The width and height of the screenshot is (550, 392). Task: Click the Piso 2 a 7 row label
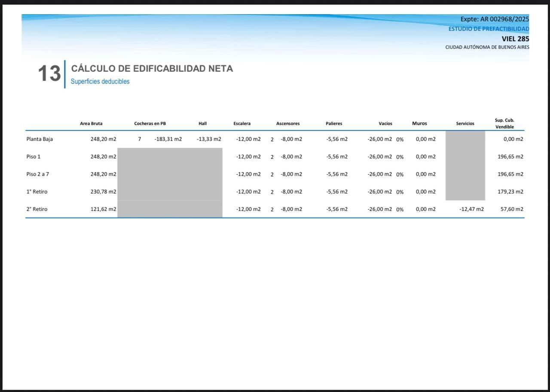pos(38,174)
